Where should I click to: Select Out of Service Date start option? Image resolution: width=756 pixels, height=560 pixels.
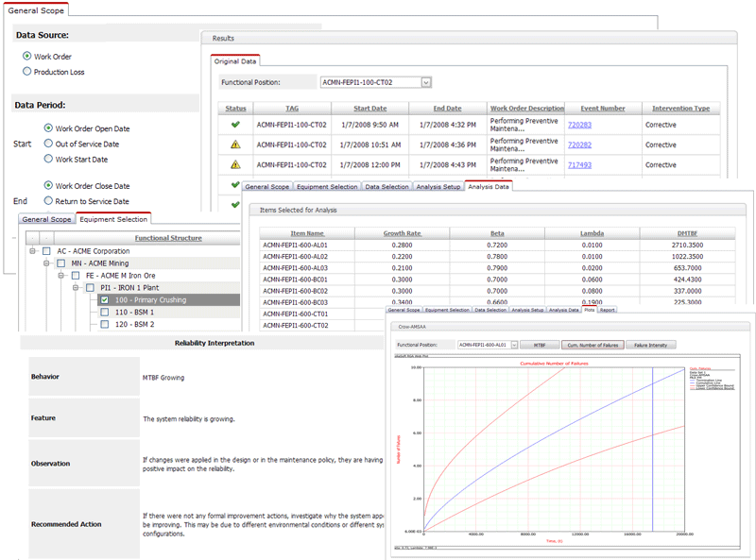48,144
